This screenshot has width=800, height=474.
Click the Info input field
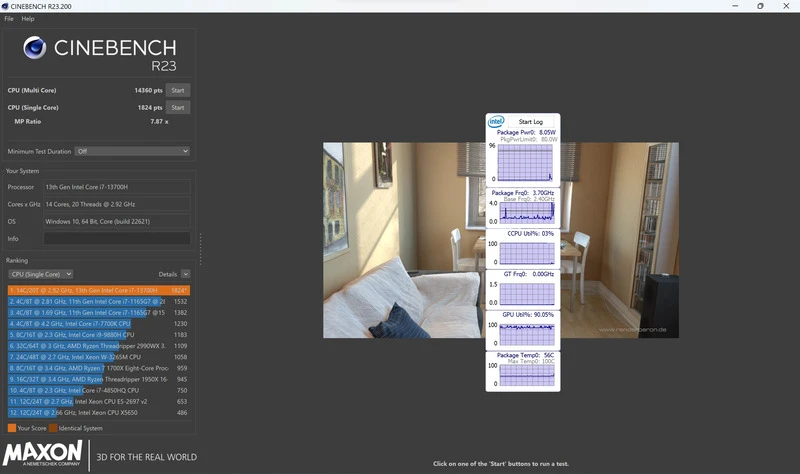117,238
